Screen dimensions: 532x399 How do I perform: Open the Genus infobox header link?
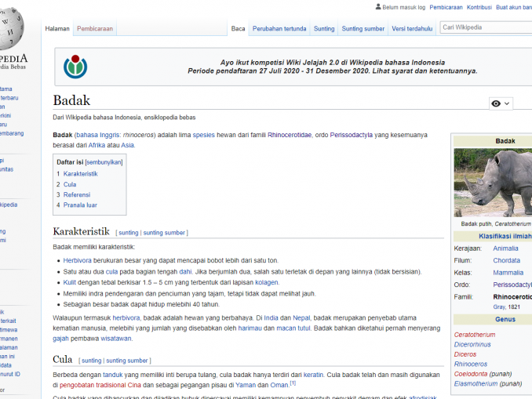505,319
